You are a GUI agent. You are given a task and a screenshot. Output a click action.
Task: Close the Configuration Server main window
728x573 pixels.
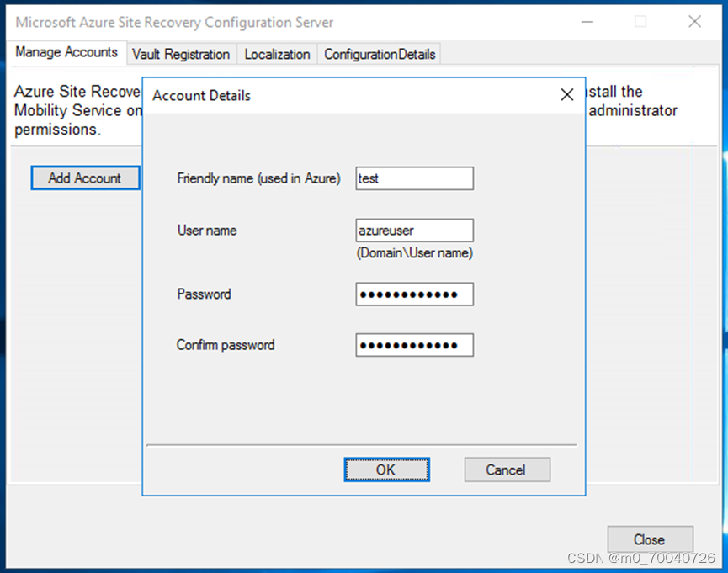(x=694, y=21)
